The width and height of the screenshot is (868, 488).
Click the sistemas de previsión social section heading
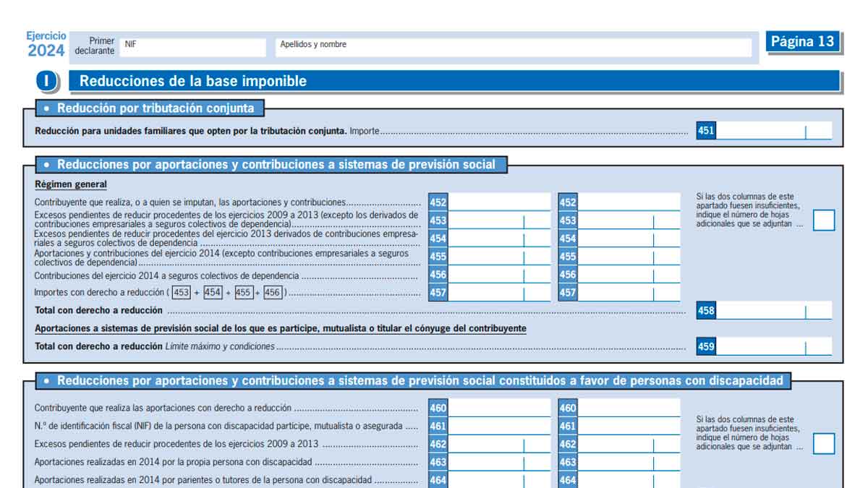coord(271,165)
